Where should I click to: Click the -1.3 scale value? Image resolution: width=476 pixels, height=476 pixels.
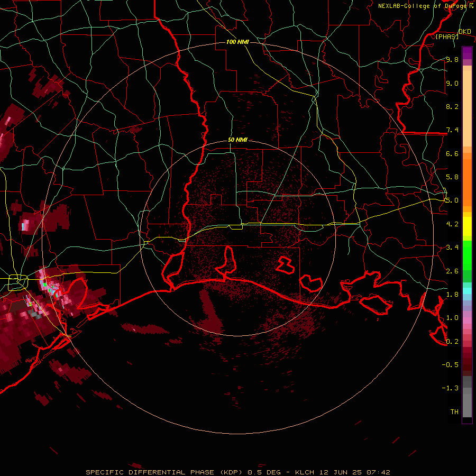[450, 388]
